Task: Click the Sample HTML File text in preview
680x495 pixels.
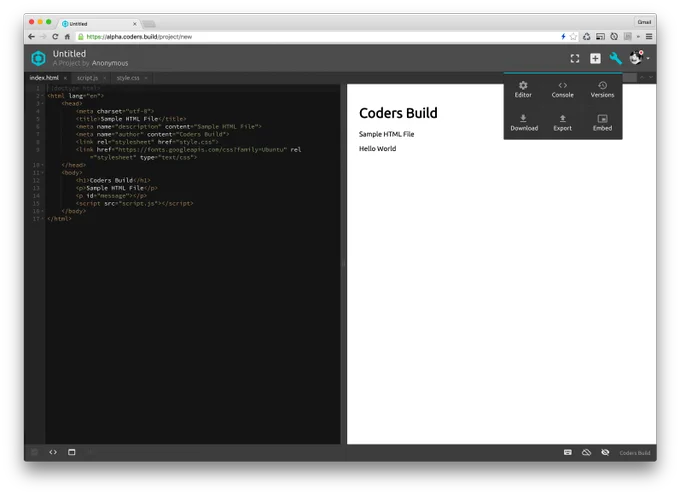Action: tap(386, 134)
